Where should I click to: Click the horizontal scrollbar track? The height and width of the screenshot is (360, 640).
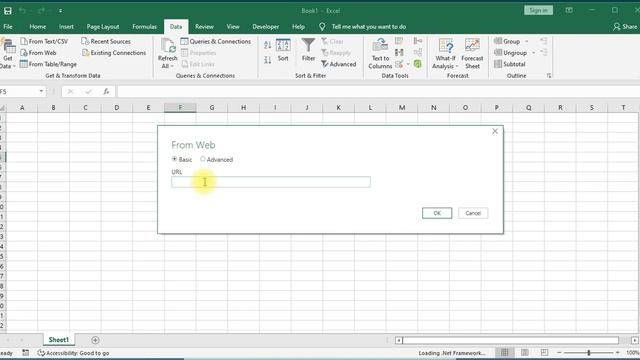[510, 340]
